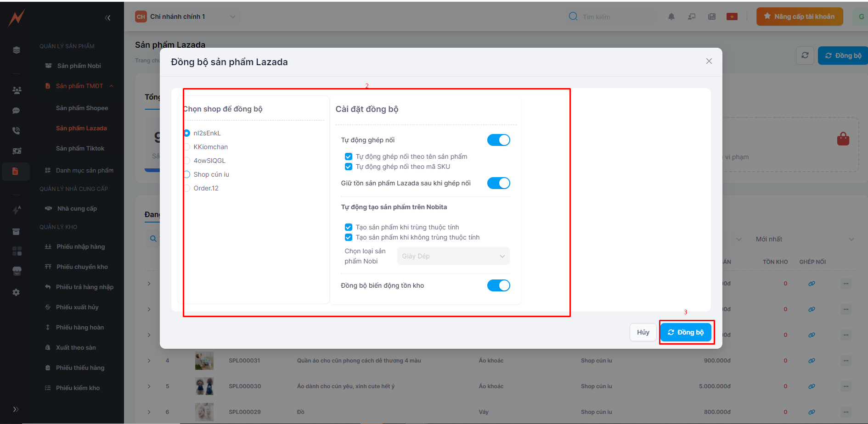
Task: Select the Shop cún iu radio option
Action: point(187,174)
